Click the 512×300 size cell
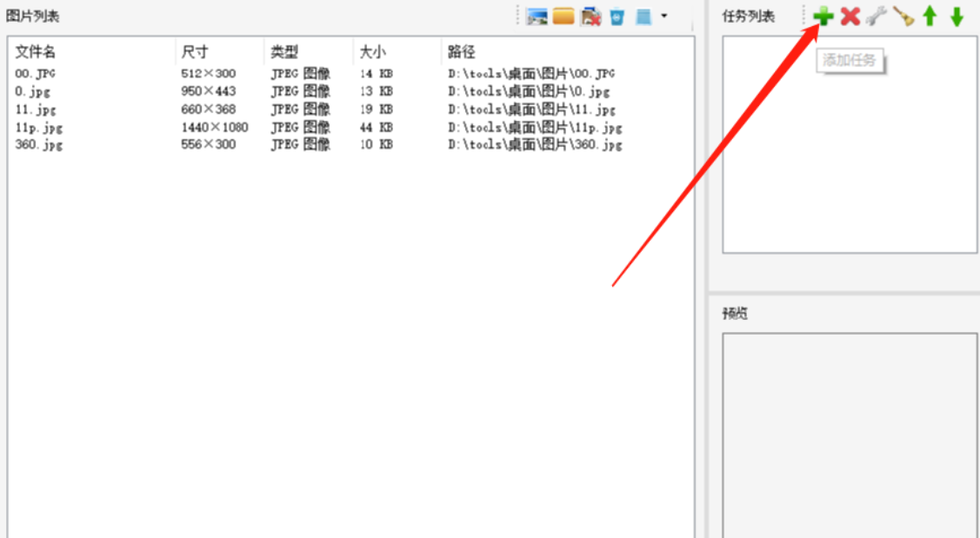The height and width of the screenshot is (538, 980). click(208, 74)
